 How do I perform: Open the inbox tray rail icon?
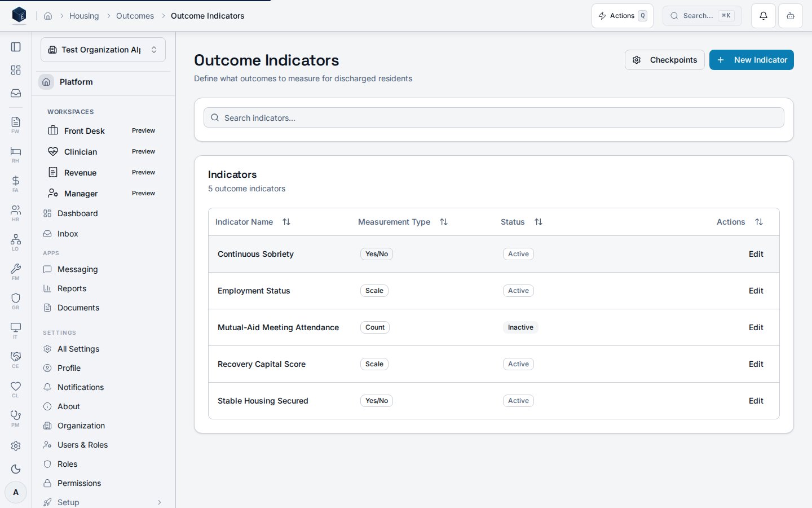pos(16,93)
